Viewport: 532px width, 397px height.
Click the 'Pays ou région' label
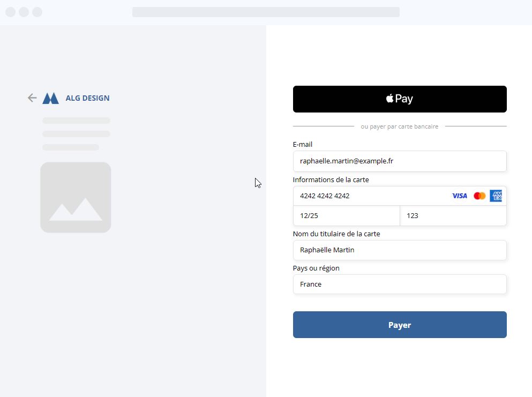[316, 268]
